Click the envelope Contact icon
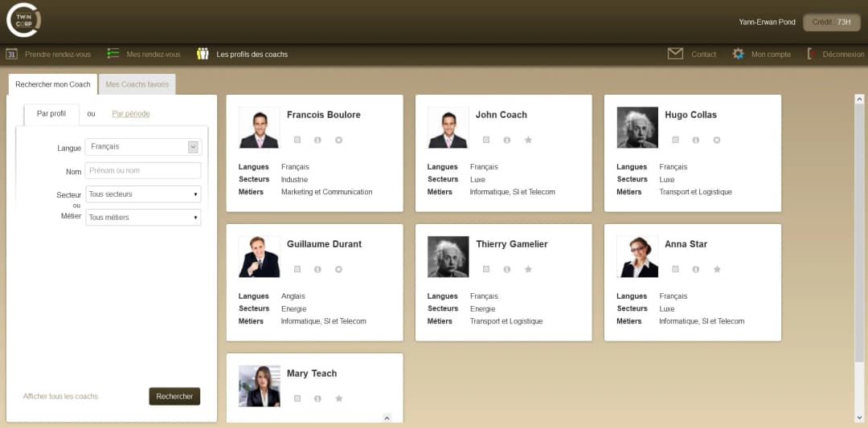Viewport: 868px width, 428px height. click(x=675, y=54)
